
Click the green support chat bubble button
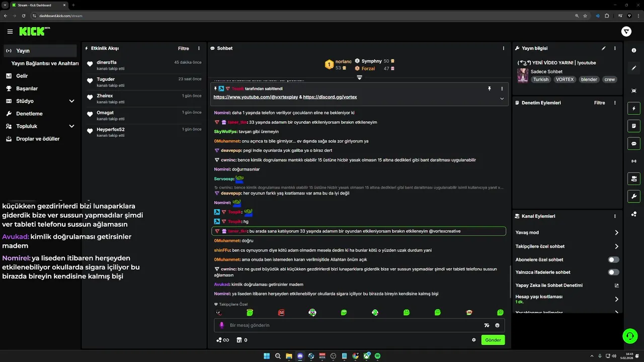[630, 335]
